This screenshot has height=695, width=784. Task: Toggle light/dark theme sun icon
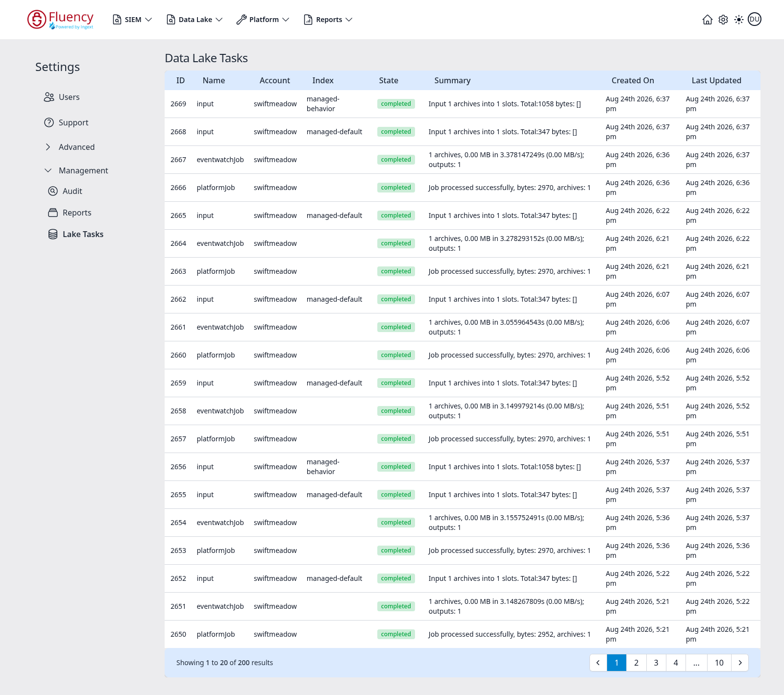tap(739, 20)
